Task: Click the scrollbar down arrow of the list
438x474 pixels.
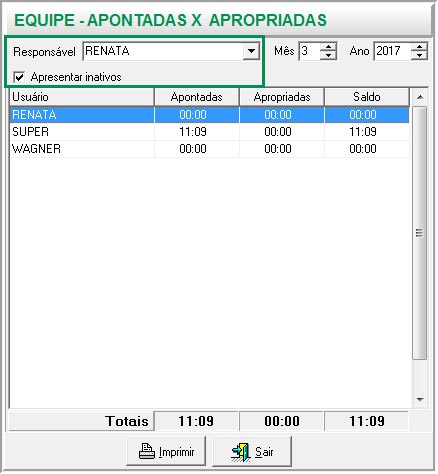Action: pos(420,399)
